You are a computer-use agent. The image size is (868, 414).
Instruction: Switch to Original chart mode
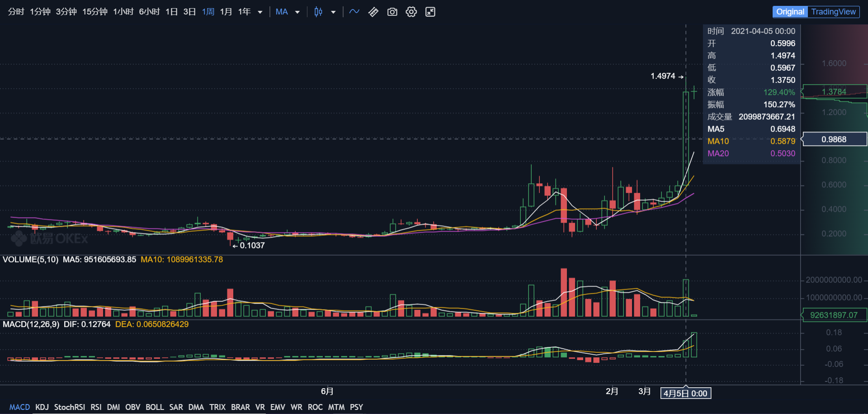[x=790, y=12]
